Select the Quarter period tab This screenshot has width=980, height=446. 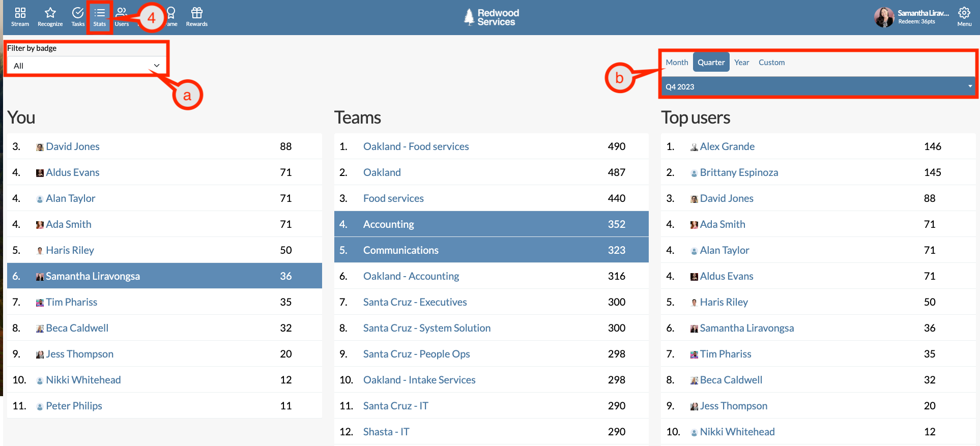(711, 63)
